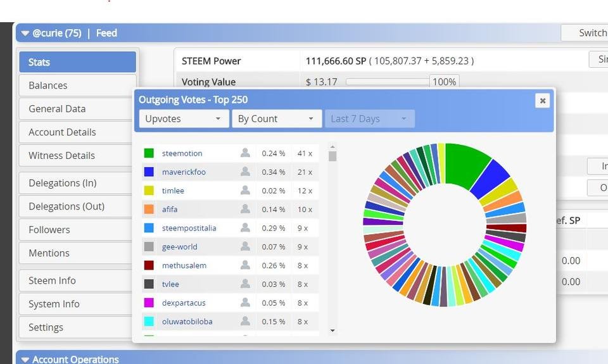Screen dimensions: 608x364
Task: Click the voting value slider bar
Action: pos(388,82)
